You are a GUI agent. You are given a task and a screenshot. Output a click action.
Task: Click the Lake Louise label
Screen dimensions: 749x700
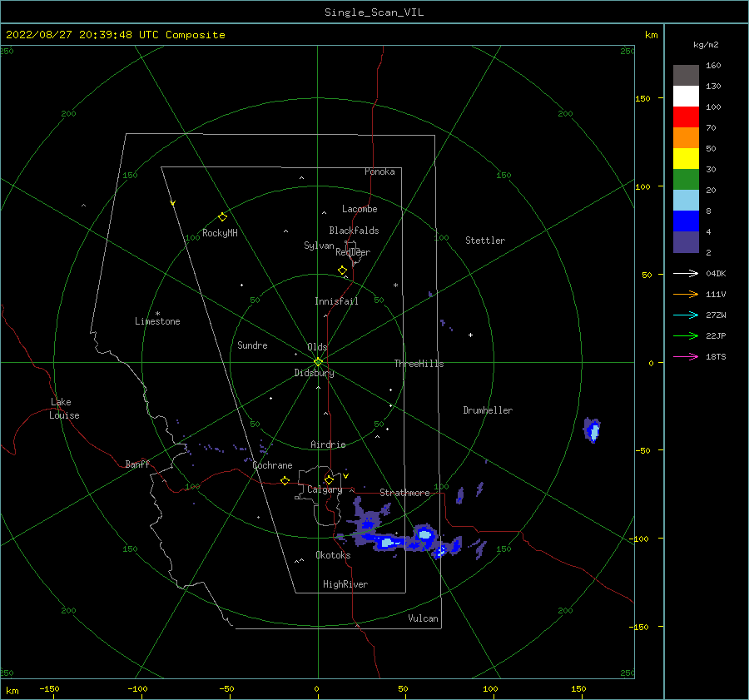pyautogui.click(x=64, y=409)
